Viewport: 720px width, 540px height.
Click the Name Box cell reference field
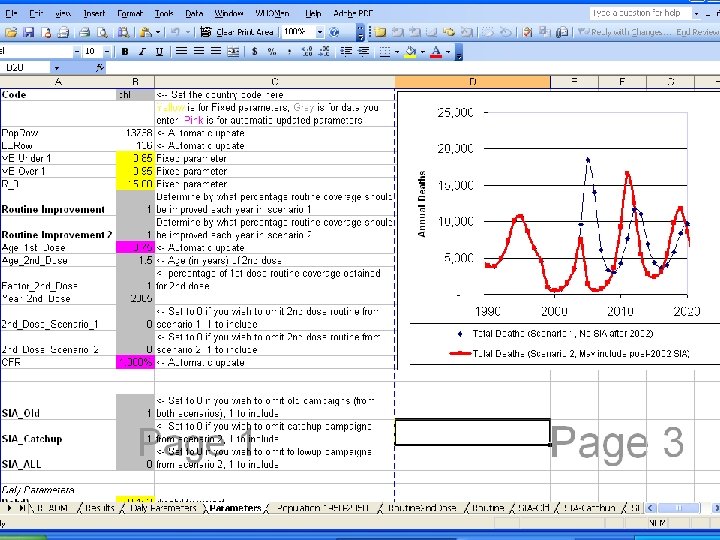click(x=26, y=68)
